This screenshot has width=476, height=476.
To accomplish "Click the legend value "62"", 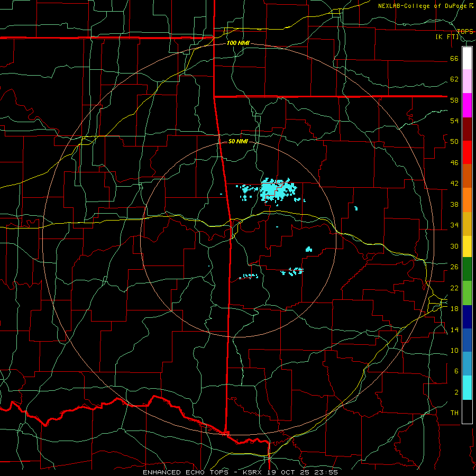I will pyautogui.click(x=454, y=79).
